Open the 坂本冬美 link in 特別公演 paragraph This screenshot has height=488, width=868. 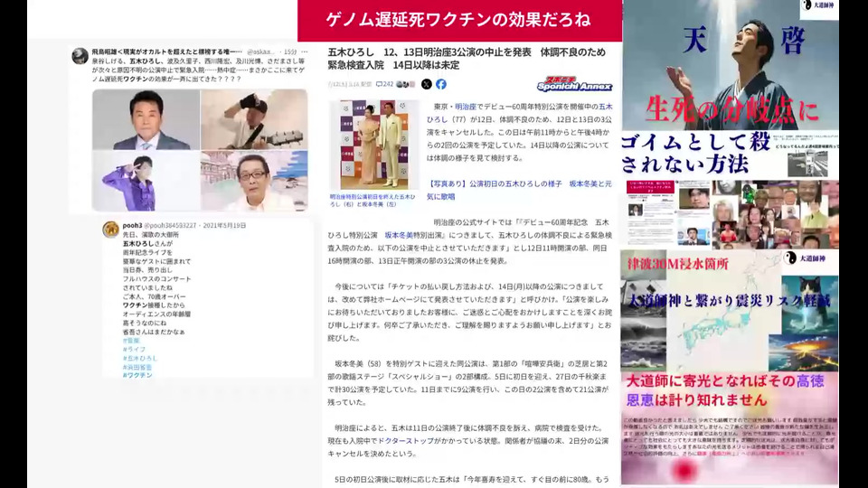point(399,235)
